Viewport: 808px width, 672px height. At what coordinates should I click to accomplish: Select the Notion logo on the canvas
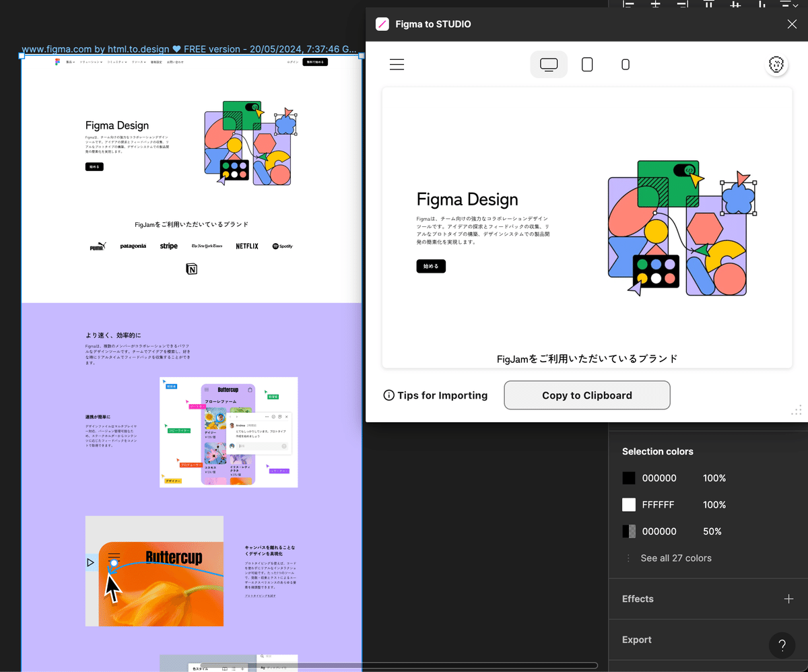pos(192,269)
